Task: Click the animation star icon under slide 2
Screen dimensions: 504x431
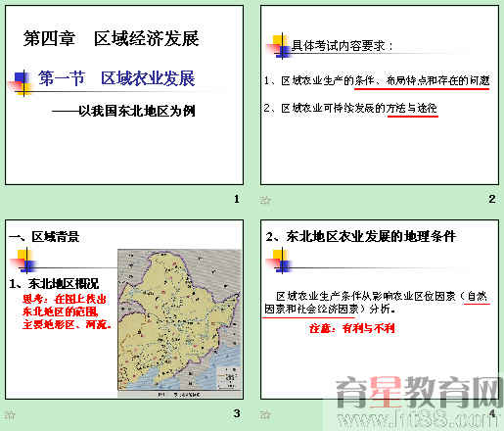Action: (x=265, y=200)
